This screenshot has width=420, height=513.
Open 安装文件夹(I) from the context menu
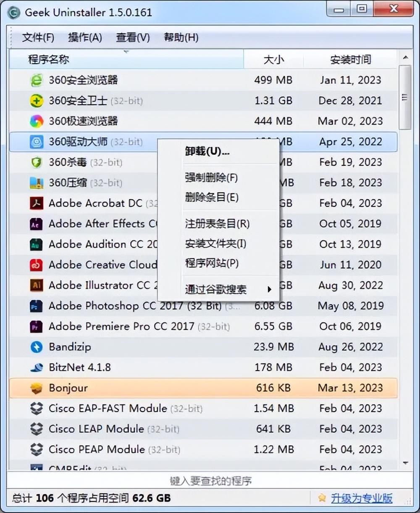(218, 243)
